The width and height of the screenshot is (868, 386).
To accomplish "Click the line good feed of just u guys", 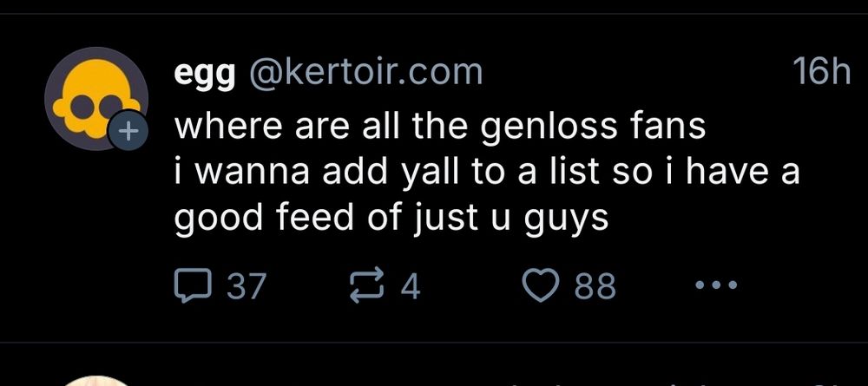I will (x=391, y=217).
